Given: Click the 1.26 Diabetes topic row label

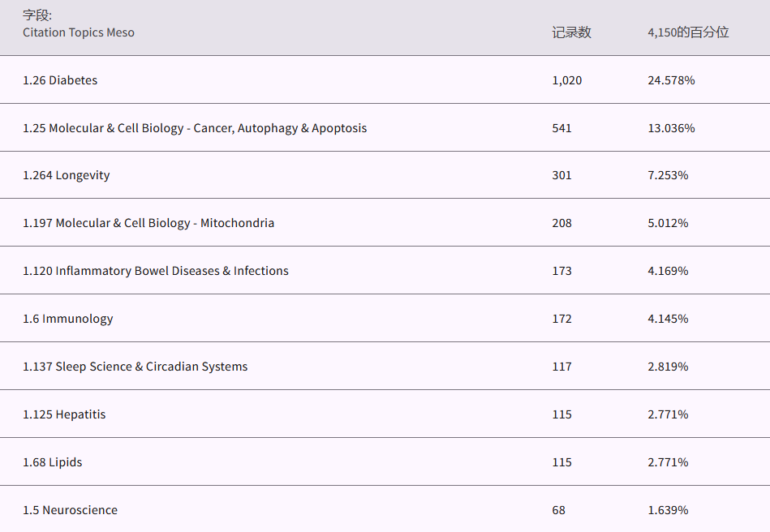Looking at the screenshot, I should 60,80.
